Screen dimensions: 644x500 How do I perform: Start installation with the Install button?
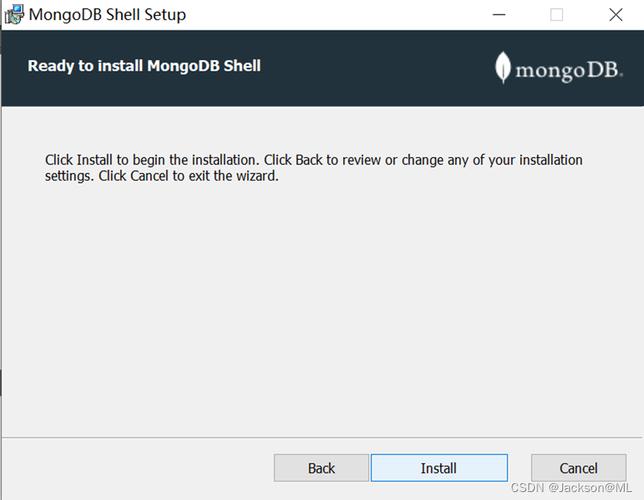point(439,468)
